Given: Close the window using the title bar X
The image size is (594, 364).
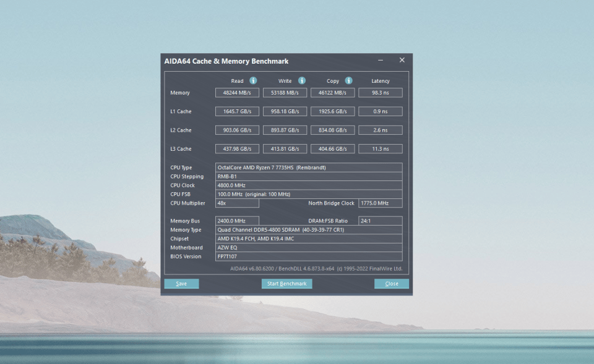Looking at the screenshot, I should [x=402, y=61].
